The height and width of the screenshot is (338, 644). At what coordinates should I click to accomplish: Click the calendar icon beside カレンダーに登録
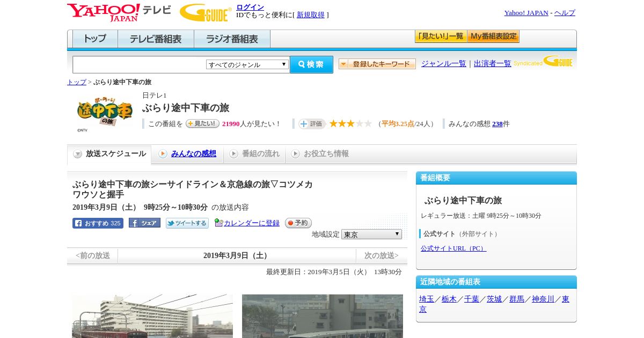click(x=218, y=223)
